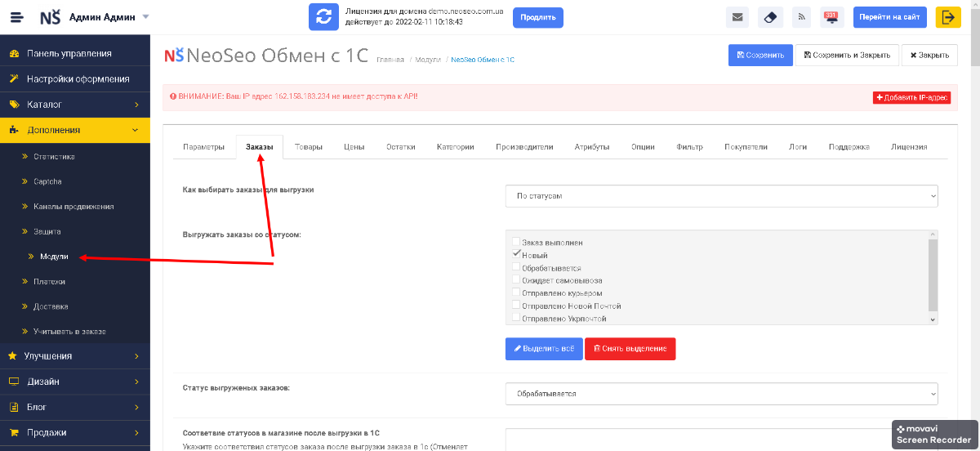The image size is (980, 451).
Task: Click the Закрыть button
Action: click(x=929, y=55)
